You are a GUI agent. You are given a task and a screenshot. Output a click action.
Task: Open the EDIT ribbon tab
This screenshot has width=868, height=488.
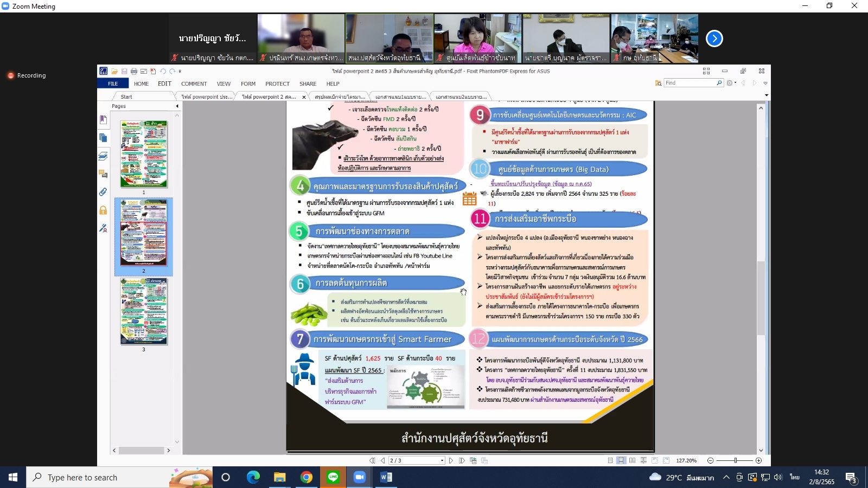pos(165,84)
